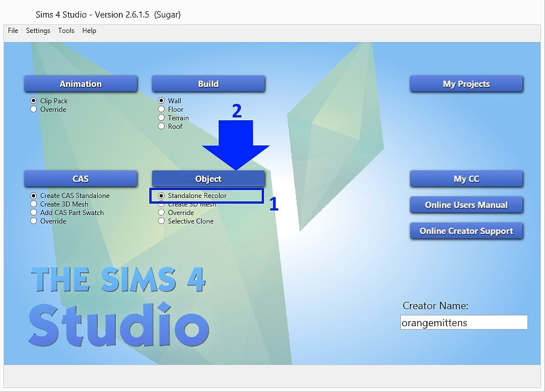
Task: Click the Creator Name text field
Action: coord(464,322)
